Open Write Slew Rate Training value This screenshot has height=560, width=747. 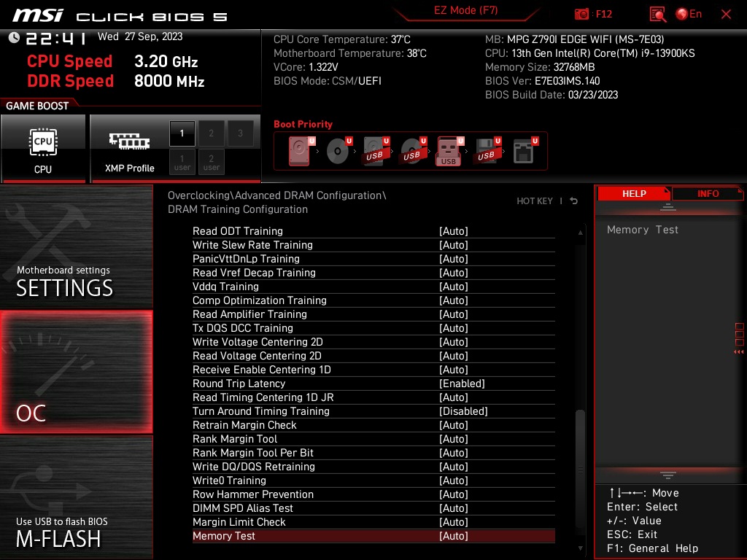tap(454, 245)
